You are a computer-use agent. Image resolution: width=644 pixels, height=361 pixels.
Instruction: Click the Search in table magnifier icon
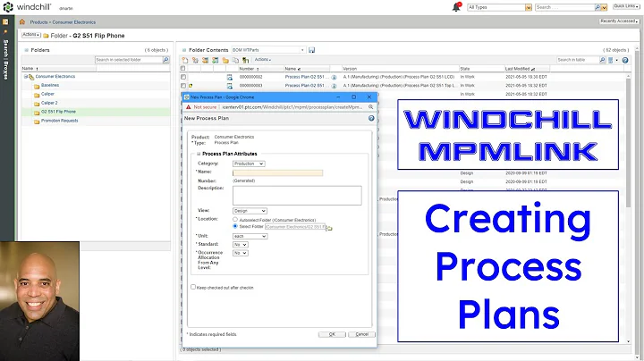click(x=602, y=60)
